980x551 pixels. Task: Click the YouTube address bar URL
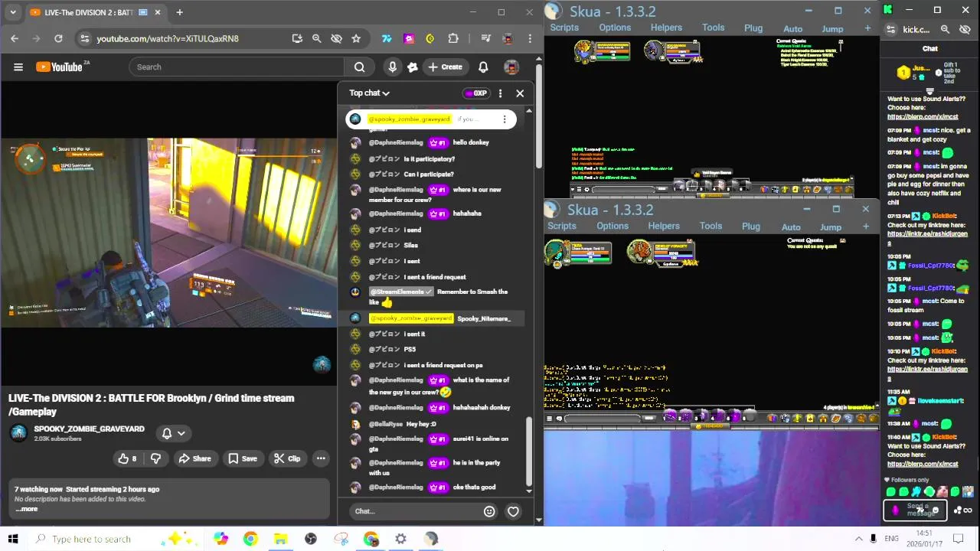point(168,38)
